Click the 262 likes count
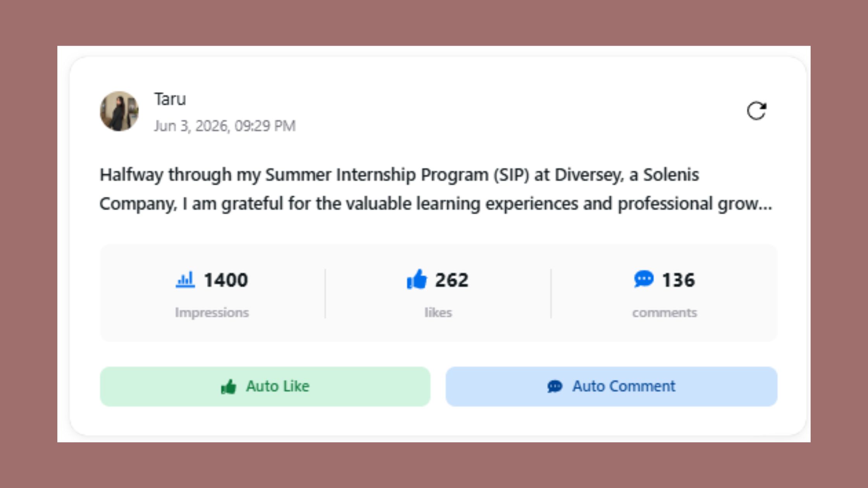The height and width of the screenshot is (488, 868). 452,280
